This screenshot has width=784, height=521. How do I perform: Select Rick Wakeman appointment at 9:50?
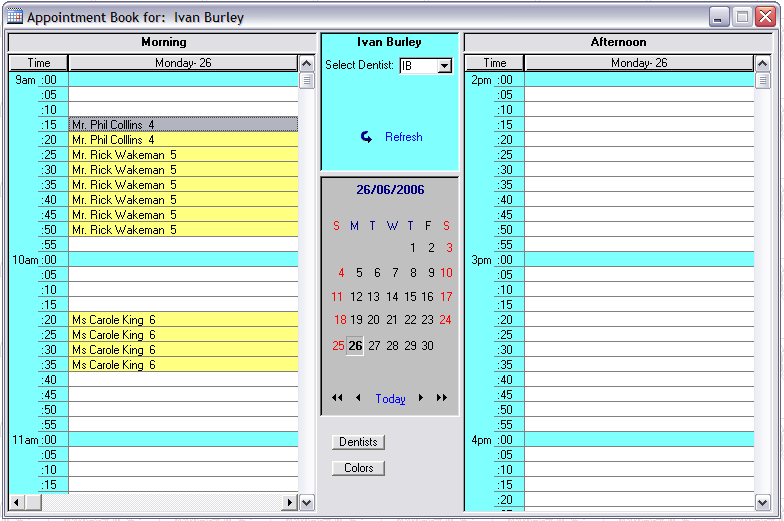184,230
